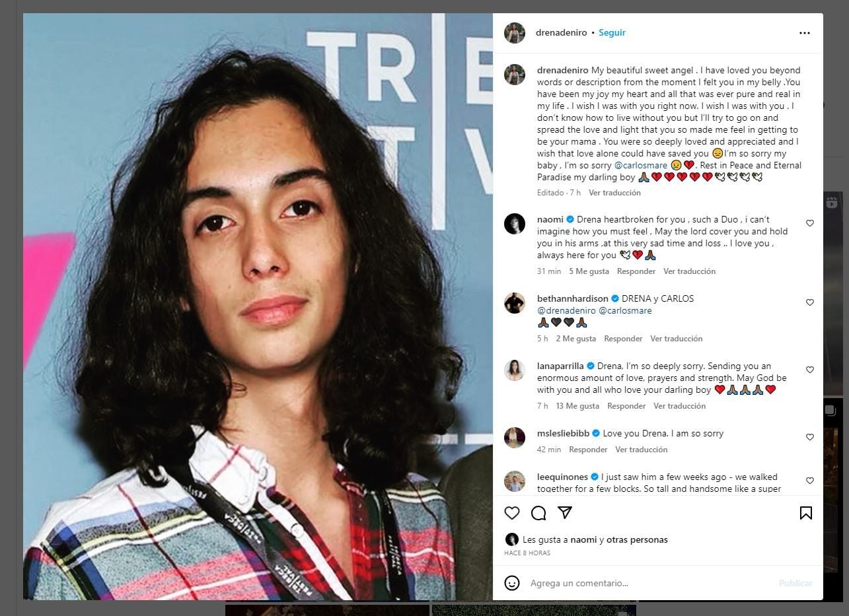Follow drenadeniro via Seguir link
Image resolution: width=849 pixels, height=616 pixels.
[x=612, y=32]
